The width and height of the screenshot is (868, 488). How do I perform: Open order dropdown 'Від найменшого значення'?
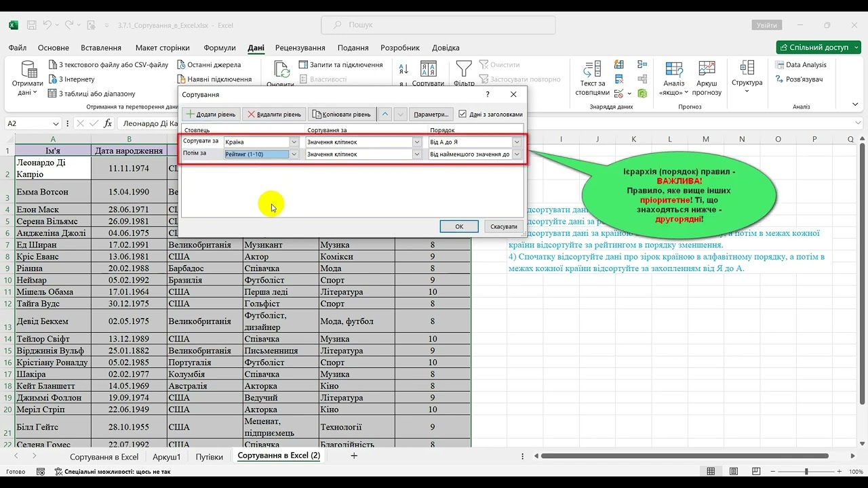pos(517,154)
